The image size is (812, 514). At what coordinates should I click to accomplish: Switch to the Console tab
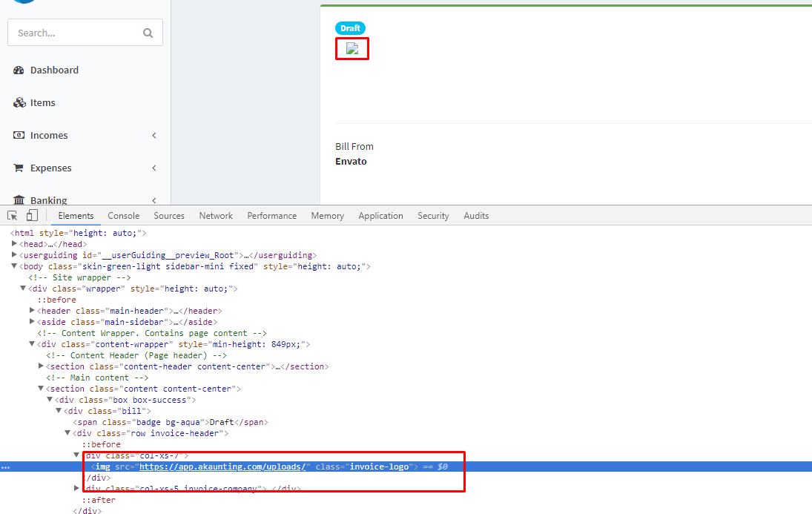tap(123, 215)
